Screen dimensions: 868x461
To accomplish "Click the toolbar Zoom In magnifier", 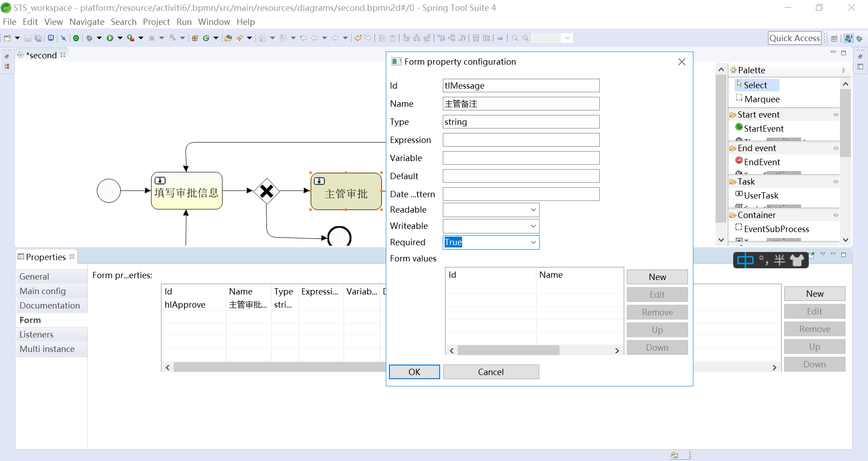I will pos(526,38).
